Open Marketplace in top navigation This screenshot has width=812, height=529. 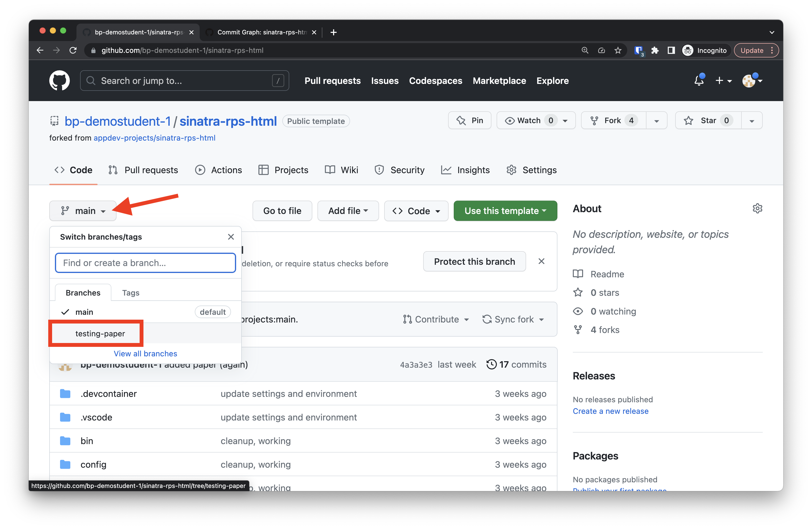click(499, 81)
